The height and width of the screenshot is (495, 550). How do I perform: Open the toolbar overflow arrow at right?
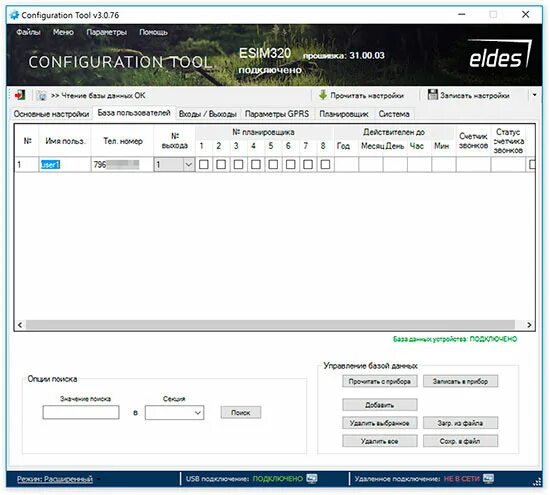[534, 95]
